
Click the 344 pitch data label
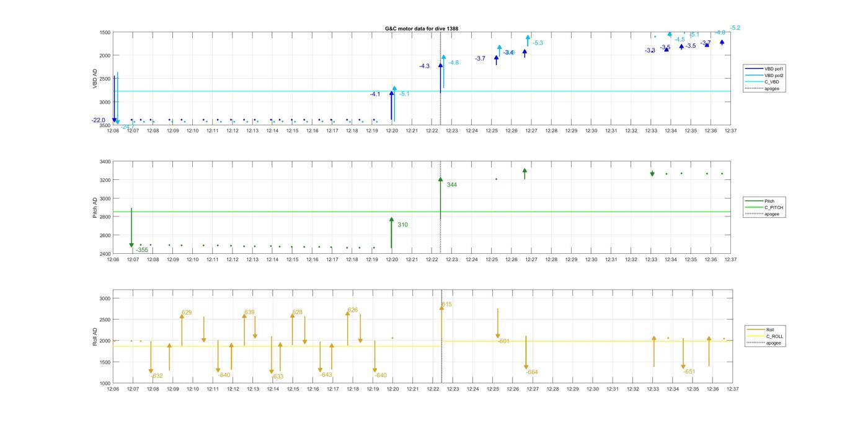[451, 185]
